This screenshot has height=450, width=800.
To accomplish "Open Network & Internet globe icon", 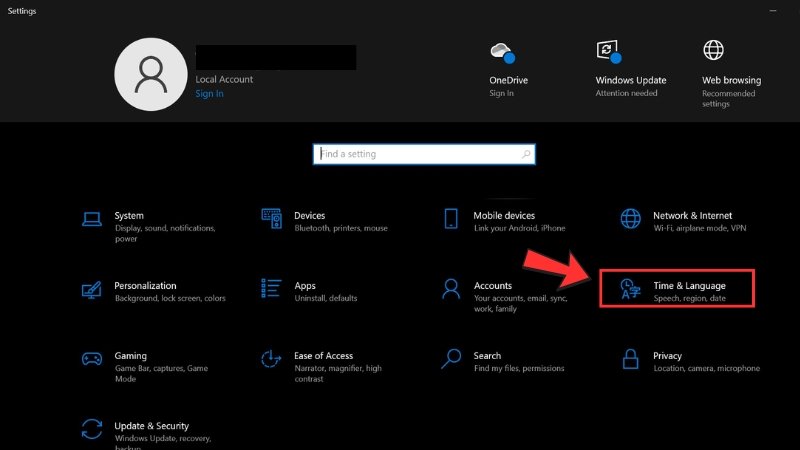I will pyautogui.click(x=630, y=219).
